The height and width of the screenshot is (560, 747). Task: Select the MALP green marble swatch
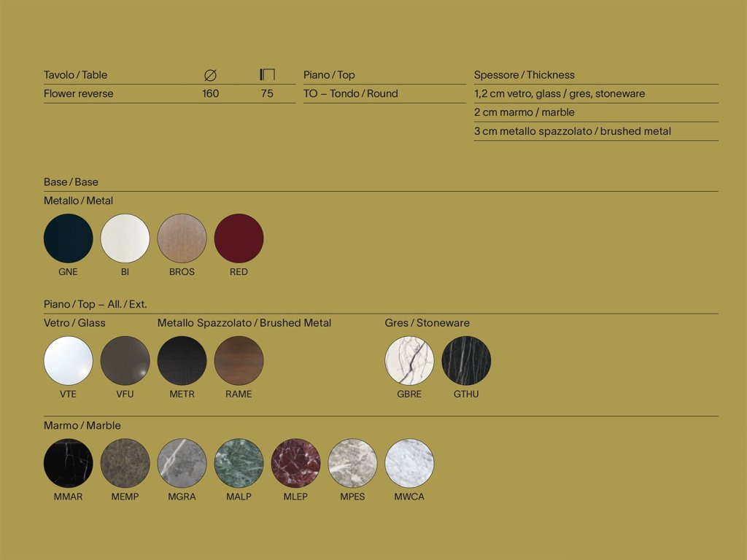239,463
